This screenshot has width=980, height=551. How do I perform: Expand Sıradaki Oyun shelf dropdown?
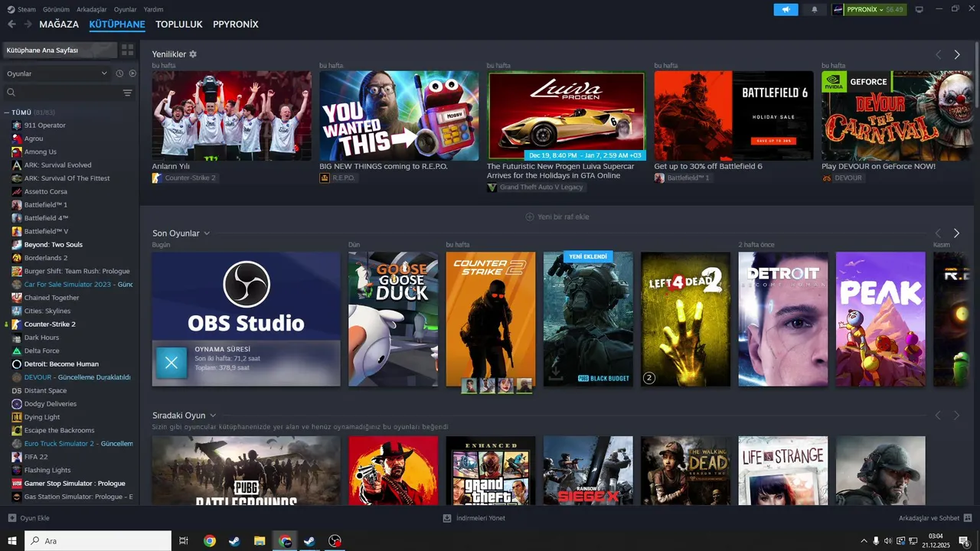point(213,416)
